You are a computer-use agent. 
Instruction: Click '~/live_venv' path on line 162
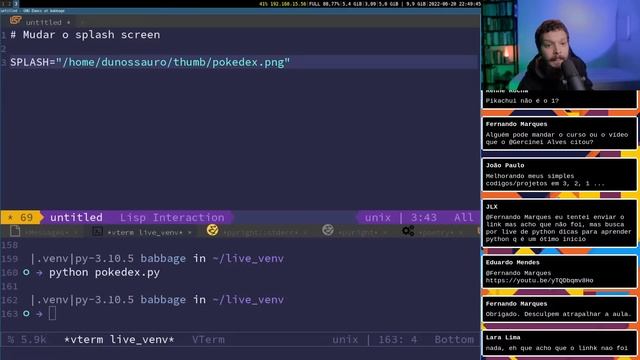click(x=248, y=300)
